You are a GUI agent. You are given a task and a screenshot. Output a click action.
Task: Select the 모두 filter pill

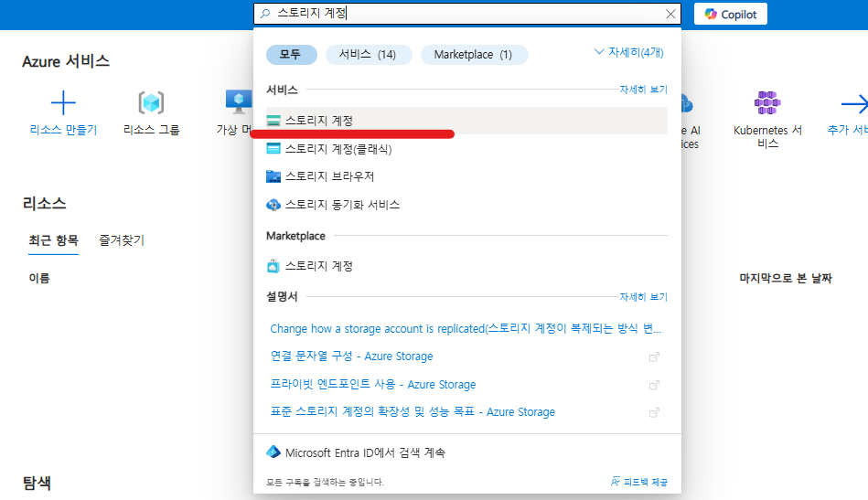coord(291,54)
